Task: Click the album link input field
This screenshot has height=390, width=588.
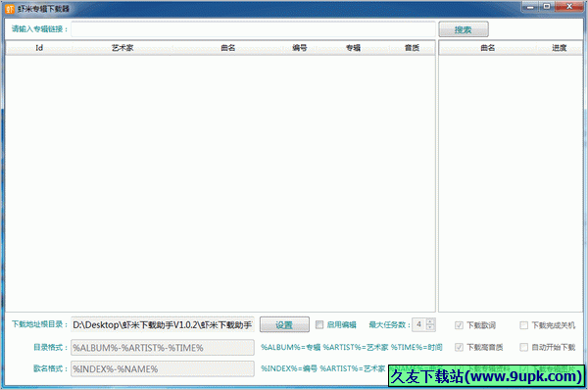Action: tap(254, 29)
